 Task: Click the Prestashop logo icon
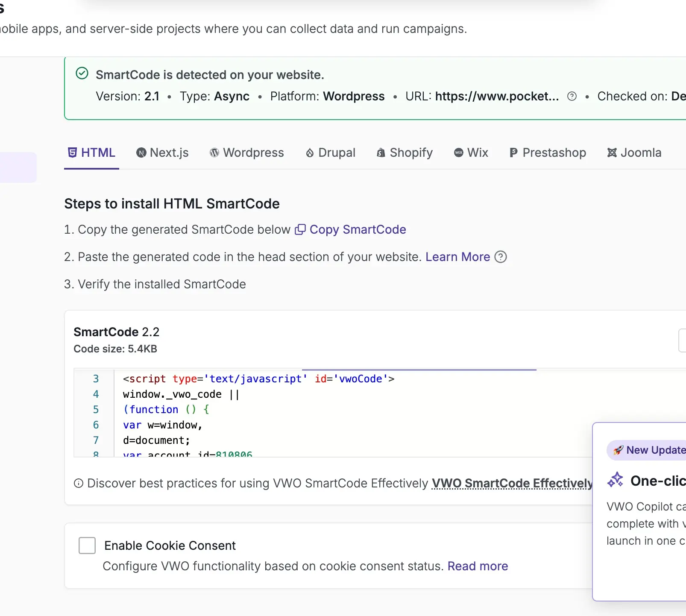pos(513,153)
